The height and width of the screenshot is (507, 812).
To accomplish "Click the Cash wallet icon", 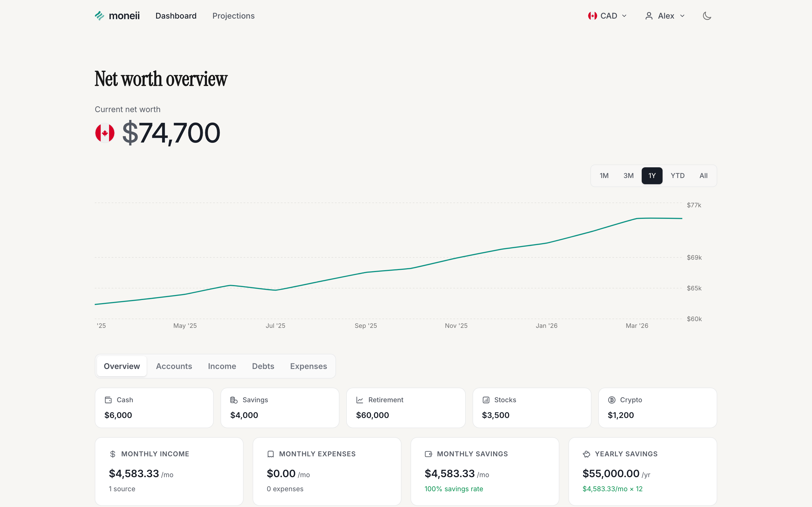I will pos(108,400).
